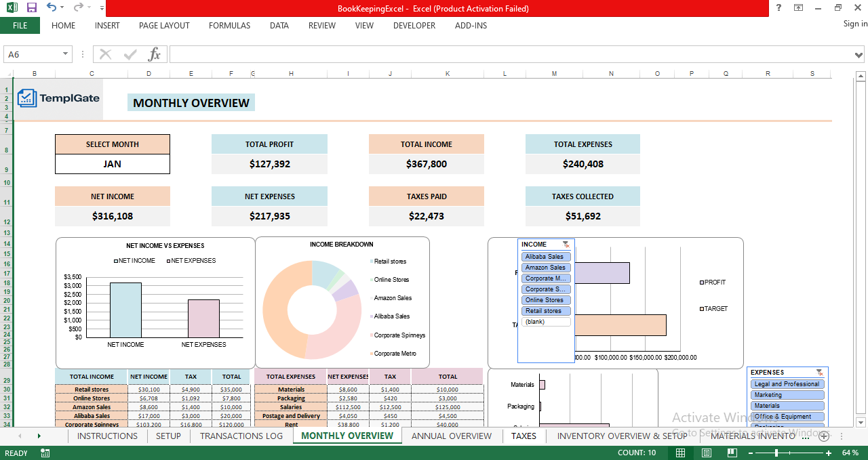The image size is (868, 460).
Task: Clear filter on EXPENSES slicer
Action: [x=820, y=373]
